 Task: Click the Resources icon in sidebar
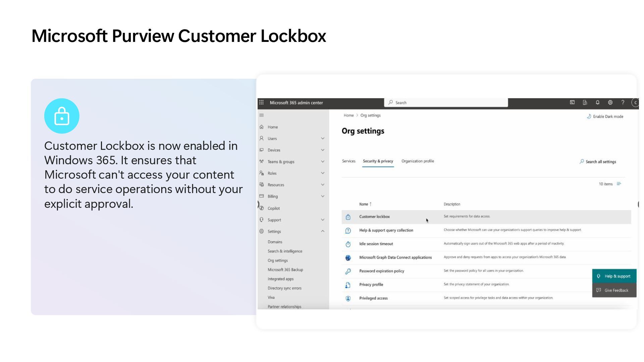coord(262,185)
